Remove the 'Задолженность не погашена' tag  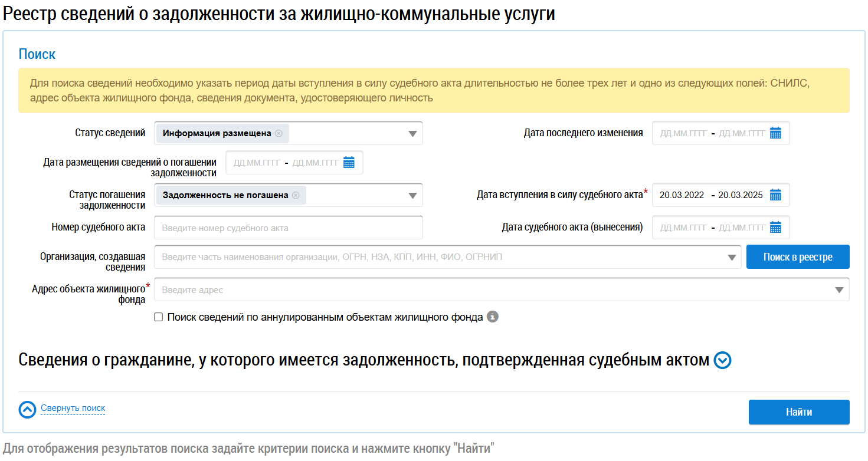point(296,195)
